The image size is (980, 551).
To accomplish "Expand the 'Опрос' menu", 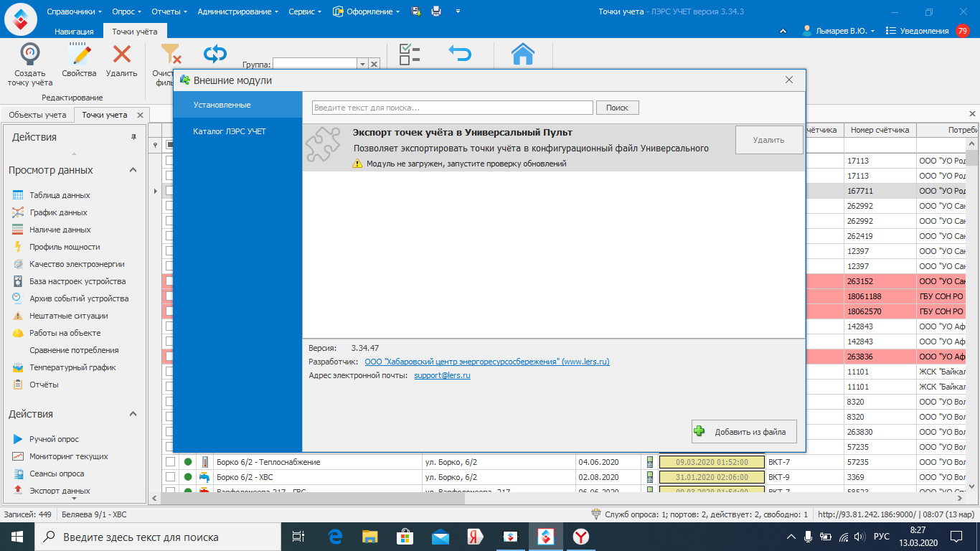I will [x=126, y=11].
